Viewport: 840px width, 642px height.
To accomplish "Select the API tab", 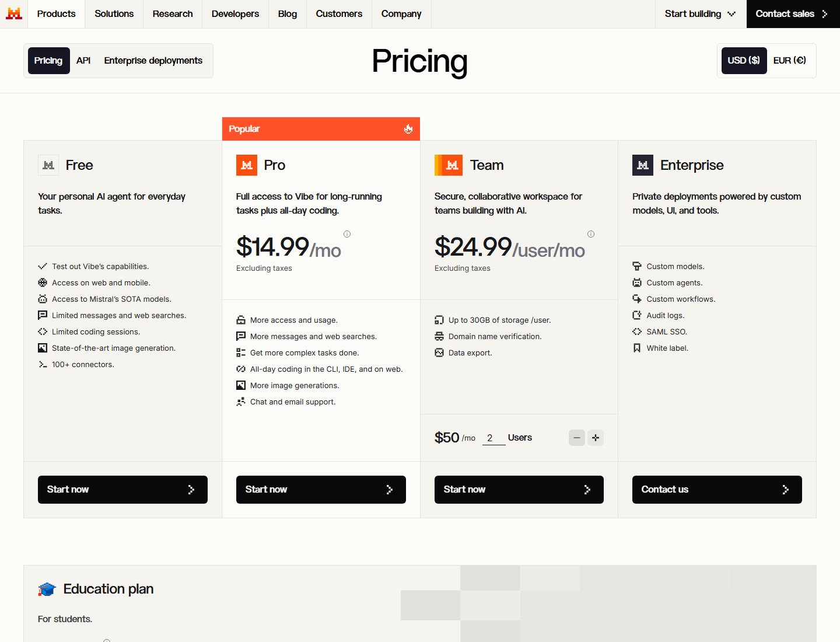I will tap(83, 61).
